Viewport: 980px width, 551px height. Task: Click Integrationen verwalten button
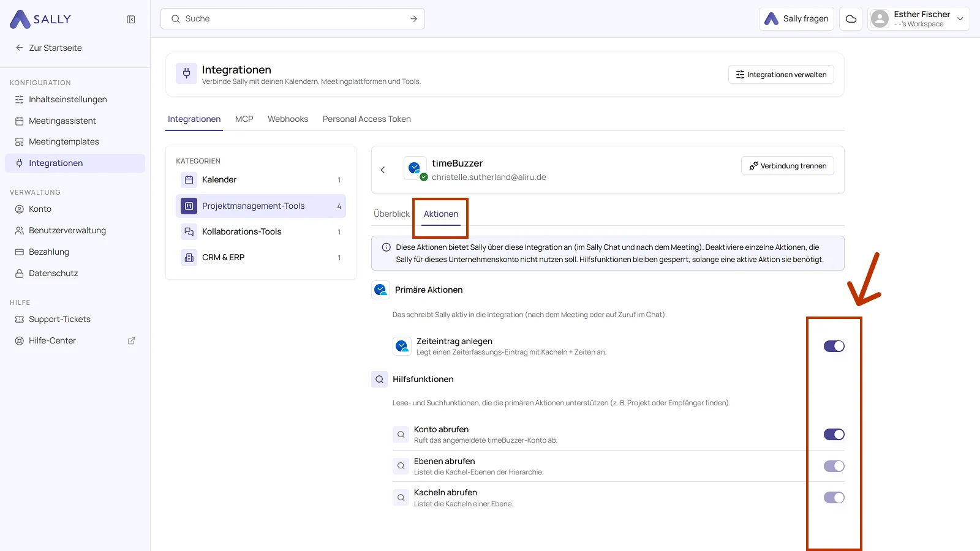(781, 75)
